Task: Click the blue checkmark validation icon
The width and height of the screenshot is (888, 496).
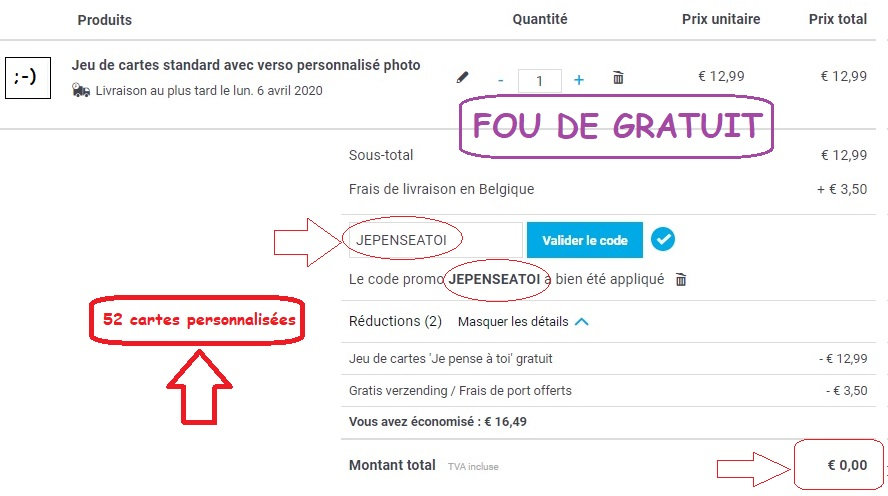Action: [x=662, y=240]
